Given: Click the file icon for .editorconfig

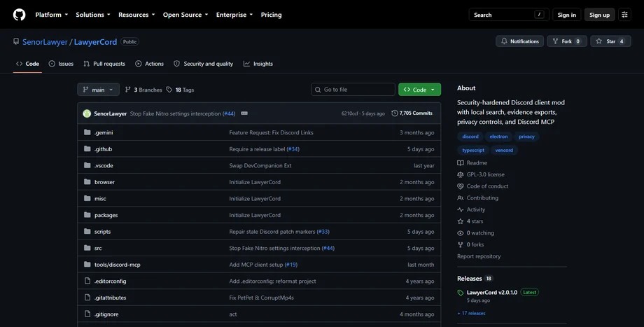Looking at the screenshot, I should pyautogui.click(x=87, y=281).
